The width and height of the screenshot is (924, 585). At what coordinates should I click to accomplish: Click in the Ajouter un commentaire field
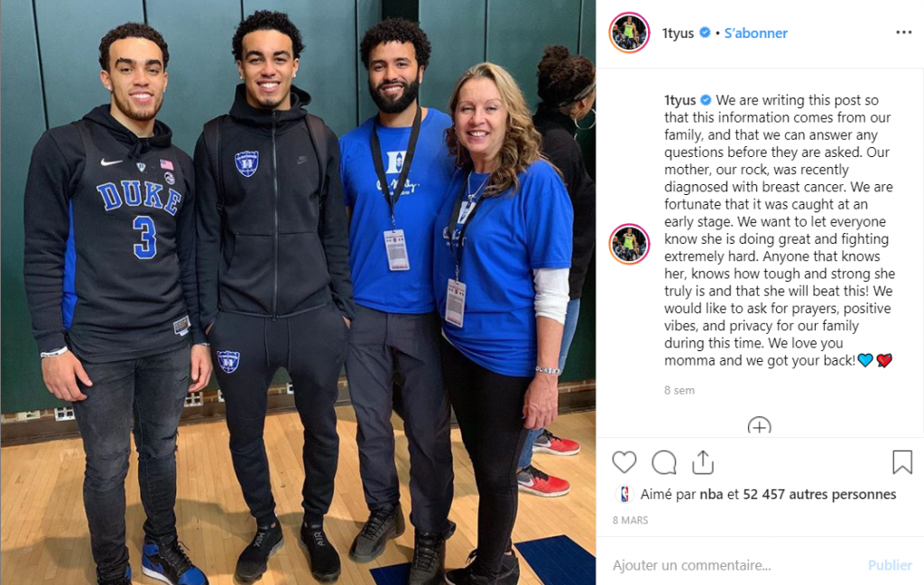click(x=736, y=565)
